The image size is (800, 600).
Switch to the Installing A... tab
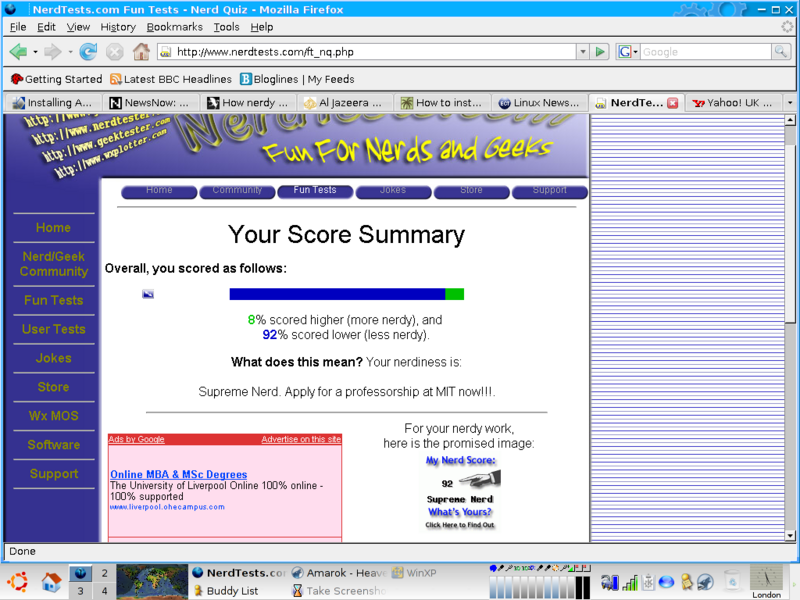tap(53, 103)
